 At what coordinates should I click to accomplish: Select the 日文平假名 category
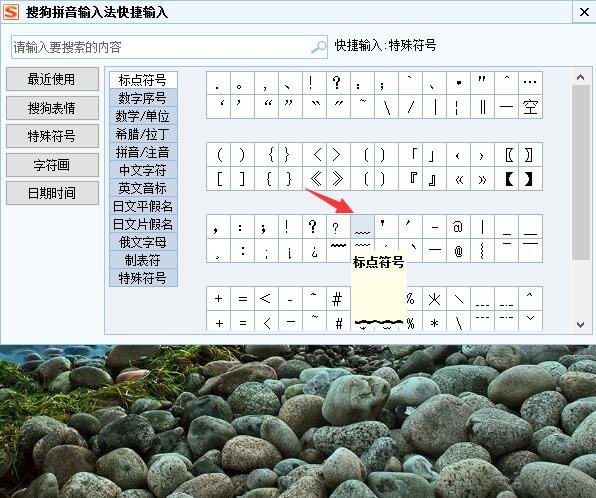143,206
